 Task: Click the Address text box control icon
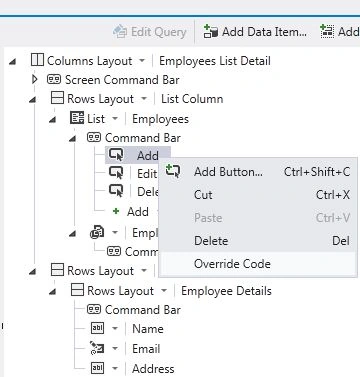[97, 368]
